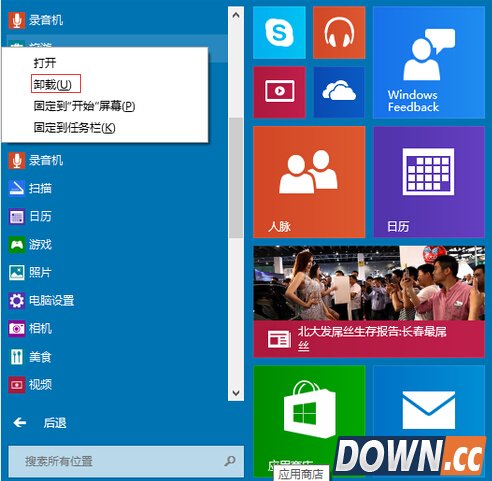492x481 pixels.
Task: Select 打开 in the context menu
Action: coord(45,63)
